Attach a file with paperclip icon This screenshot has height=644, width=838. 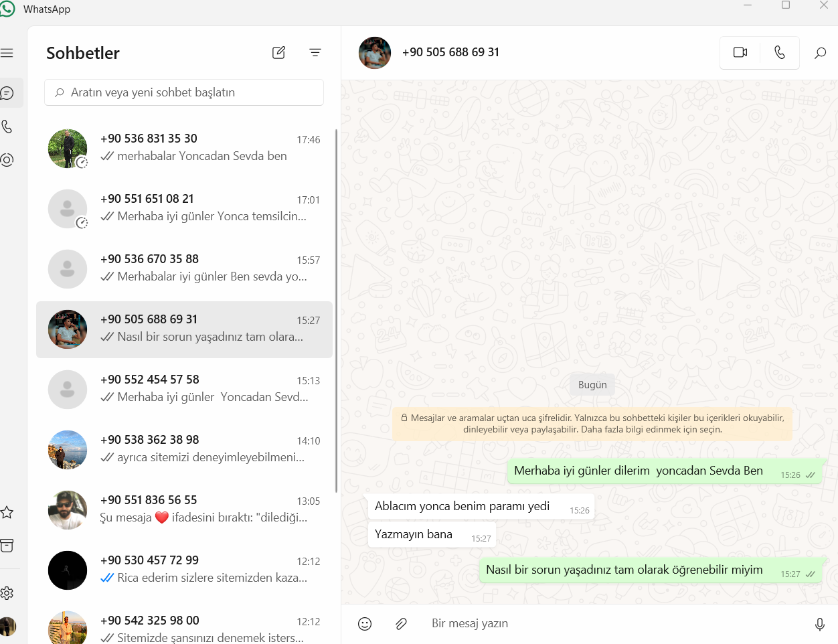pyautogui.click(x=401, y=624)
